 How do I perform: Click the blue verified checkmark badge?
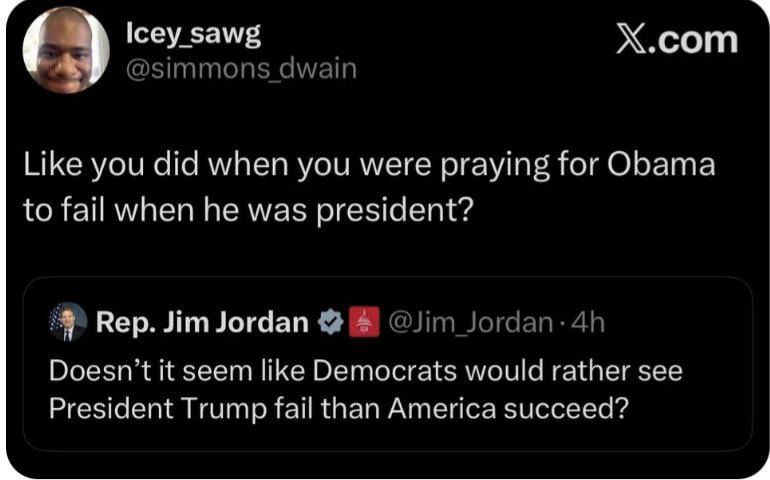(327, 322)
